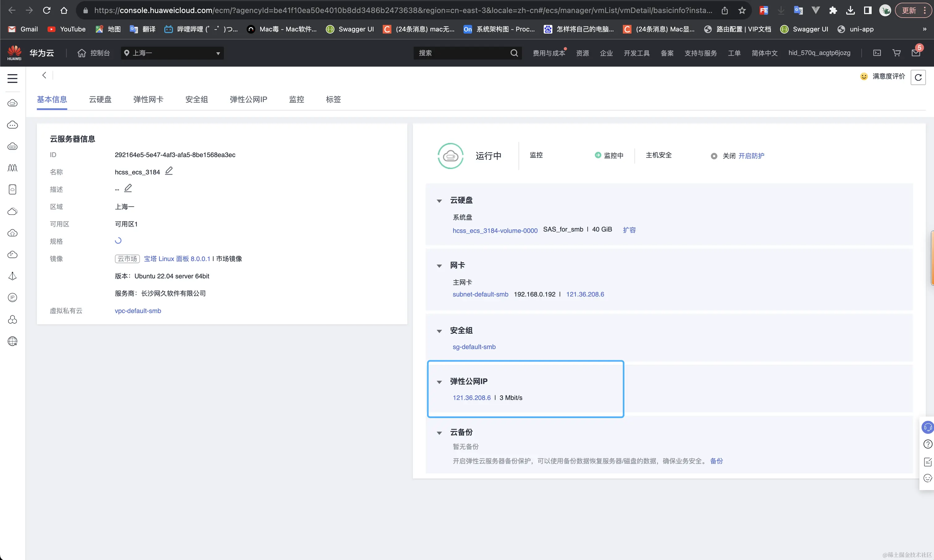
Task: Open the vpc-default-smb link
Action: pyautogui.click(x=138, y=311)
